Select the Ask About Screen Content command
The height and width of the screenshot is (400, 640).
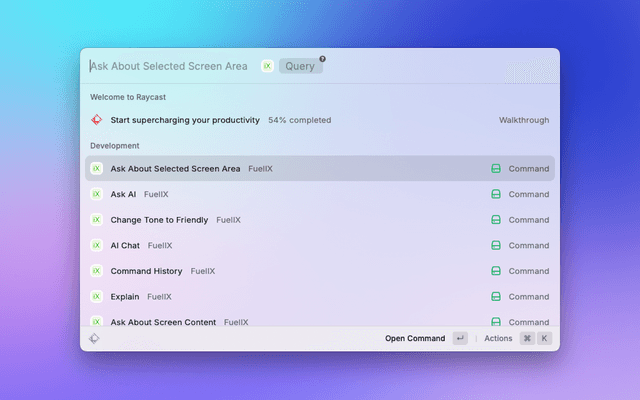pyautogui.click(x=165, y=322)
